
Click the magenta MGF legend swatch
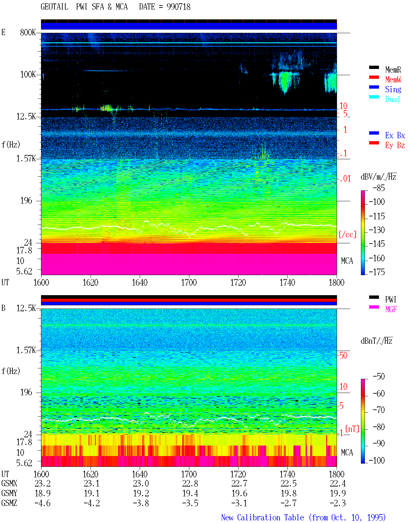coord(374,307)
